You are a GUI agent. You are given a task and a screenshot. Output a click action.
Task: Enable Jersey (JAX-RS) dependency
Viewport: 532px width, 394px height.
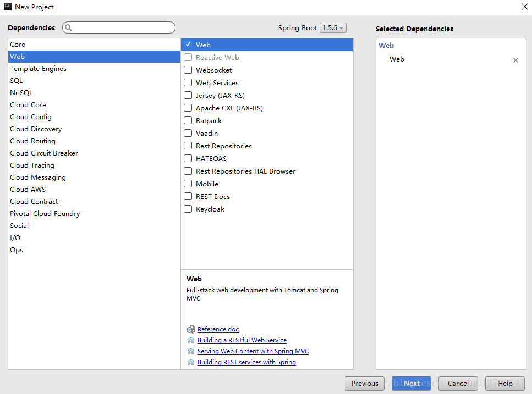click(188, 95)
